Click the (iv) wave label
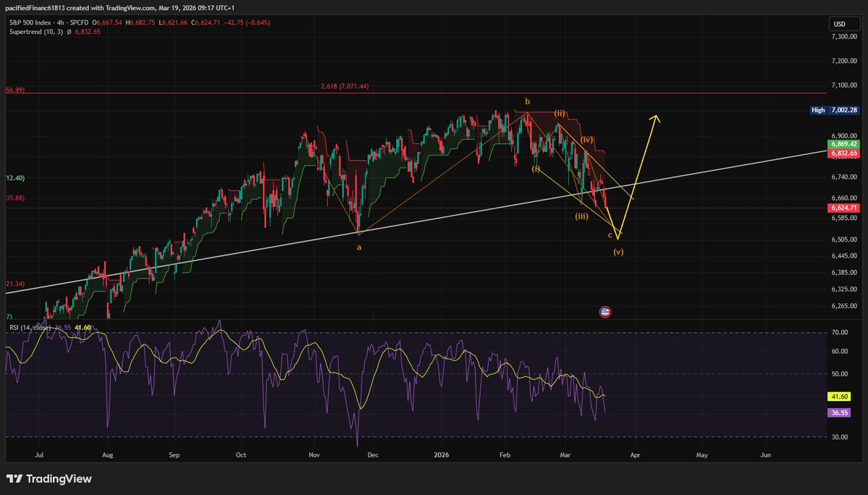The width and height of the screenshot is (868, 495). [587, 140]
